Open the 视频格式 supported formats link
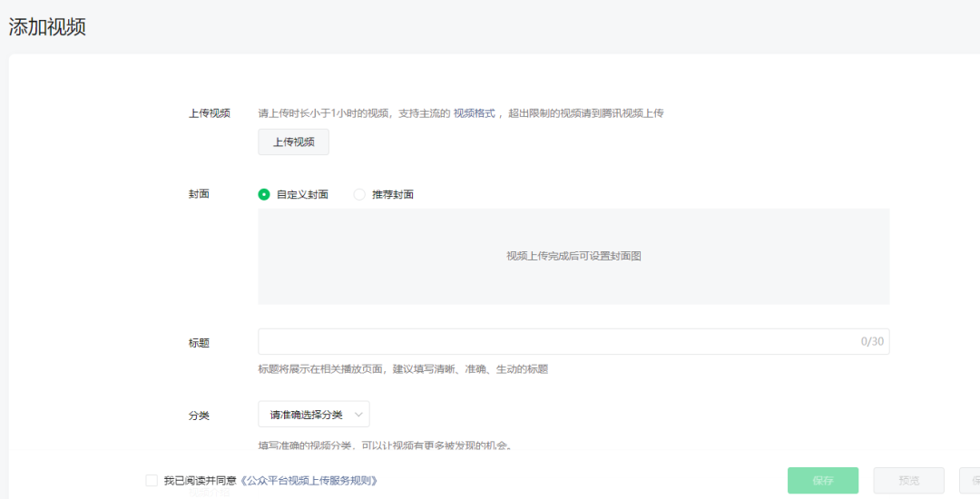 click(475, 113)
